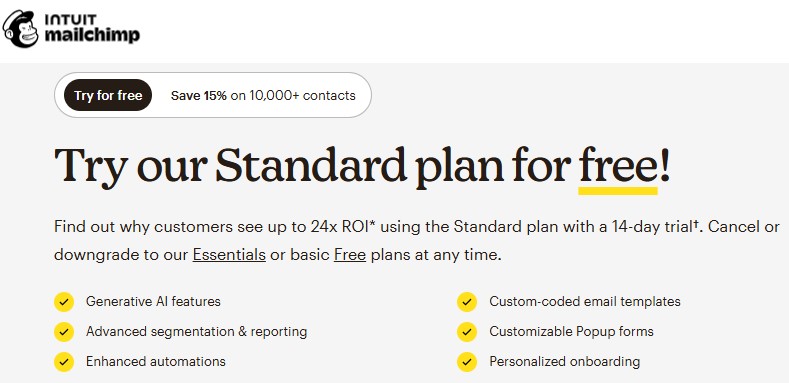Select the Custom-coded email templates label
789x383 pixels.
(x=585, y=301)
